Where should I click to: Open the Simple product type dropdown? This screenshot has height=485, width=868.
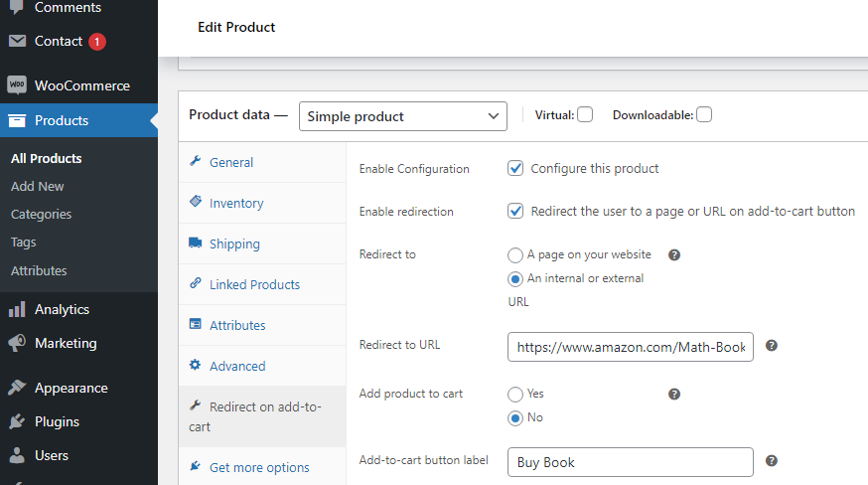(402, 116)
